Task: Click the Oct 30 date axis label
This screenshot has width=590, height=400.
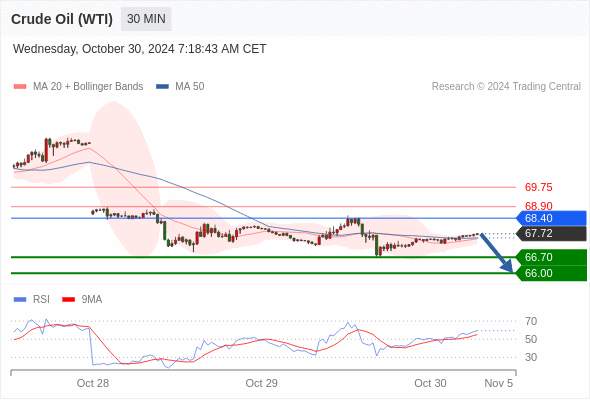Action: (x=430, y=383)
